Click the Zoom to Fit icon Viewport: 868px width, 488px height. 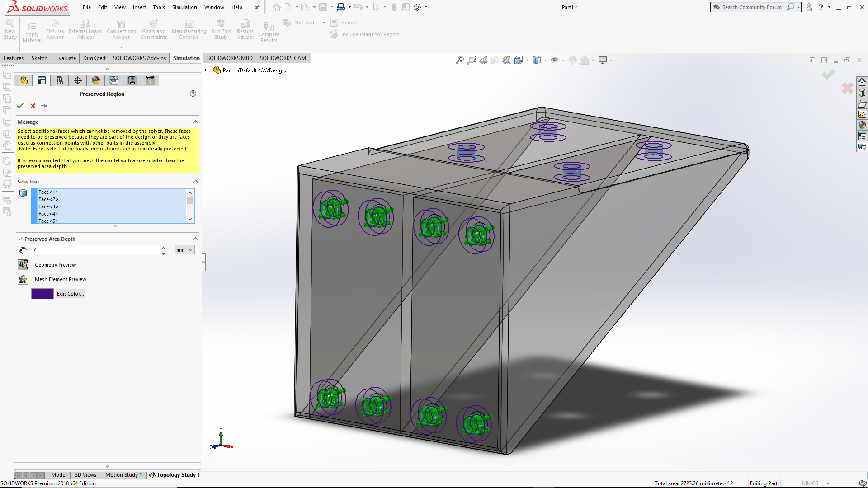tap(460, 60)
